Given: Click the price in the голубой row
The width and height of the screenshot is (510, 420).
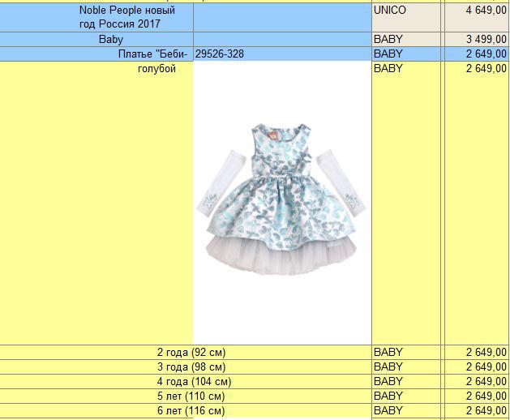Looking at the screenshot, I should (x=486, y=69).
